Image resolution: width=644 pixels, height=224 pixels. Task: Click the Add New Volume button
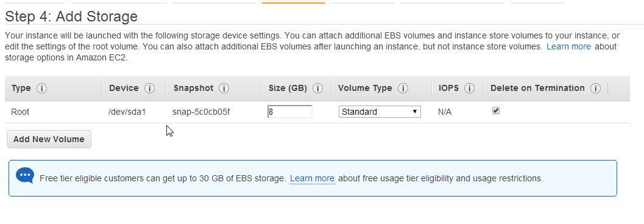tap(49, 139)
